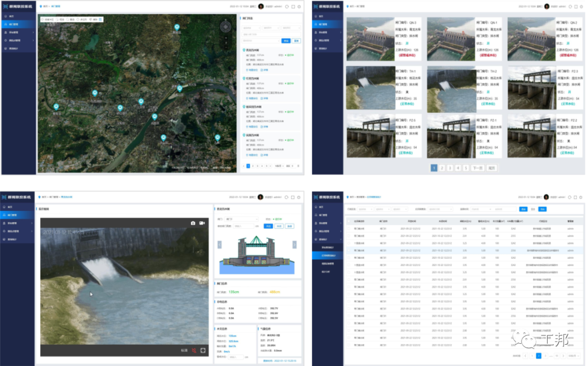The width and height of the screenshot is (588, 366).
Task: Click location pin icon of first gate list entry
Action: pyautogui.click(x=244, y=50)
